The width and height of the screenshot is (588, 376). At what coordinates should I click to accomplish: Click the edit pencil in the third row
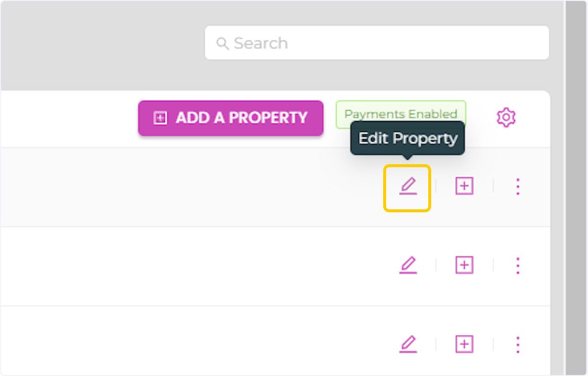click(408, 344)
